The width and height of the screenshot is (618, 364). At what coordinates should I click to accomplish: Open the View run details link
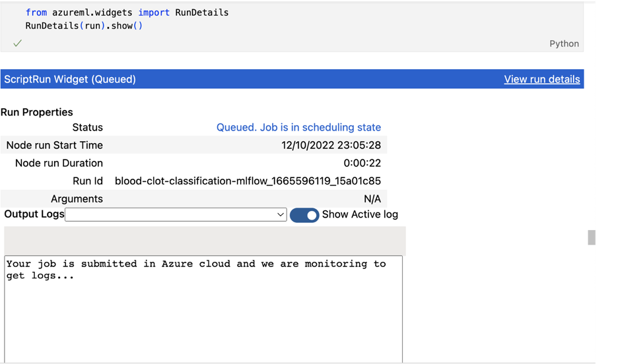[x=541, y=79]
